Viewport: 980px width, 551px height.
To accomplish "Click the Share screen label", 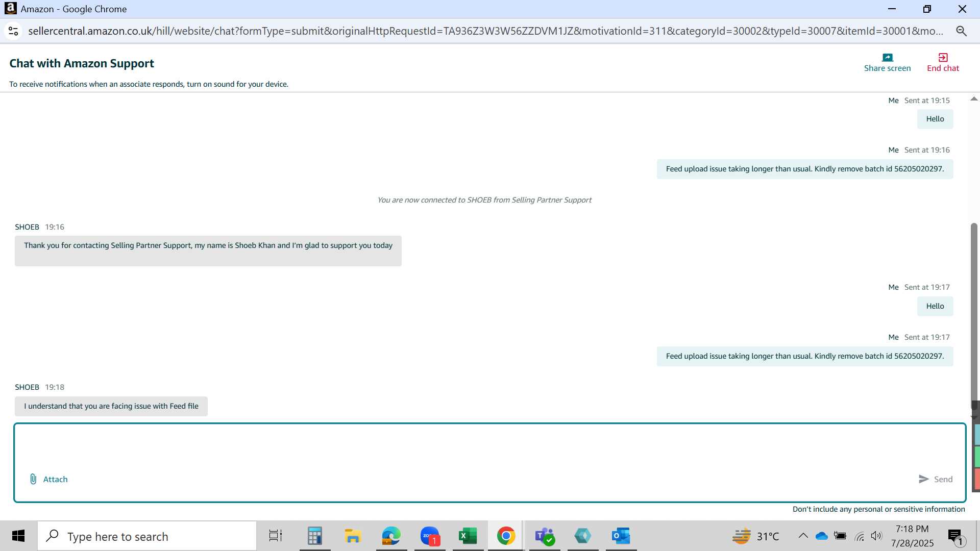I will (x=887, y=68).
